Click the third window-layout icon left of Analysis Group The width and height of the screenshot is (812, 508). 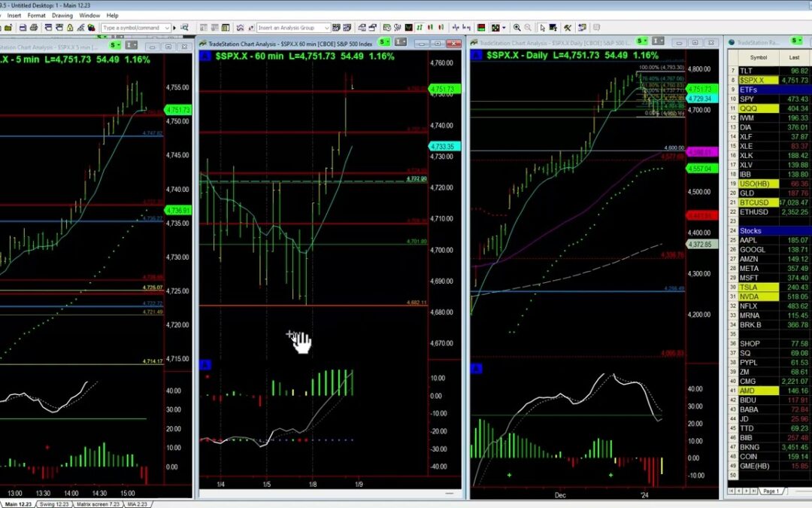(226, 28)
